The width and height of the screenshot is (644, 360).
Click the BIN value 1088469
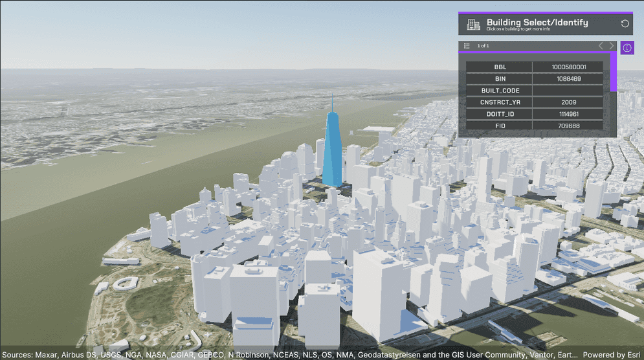tap(568, 78)
